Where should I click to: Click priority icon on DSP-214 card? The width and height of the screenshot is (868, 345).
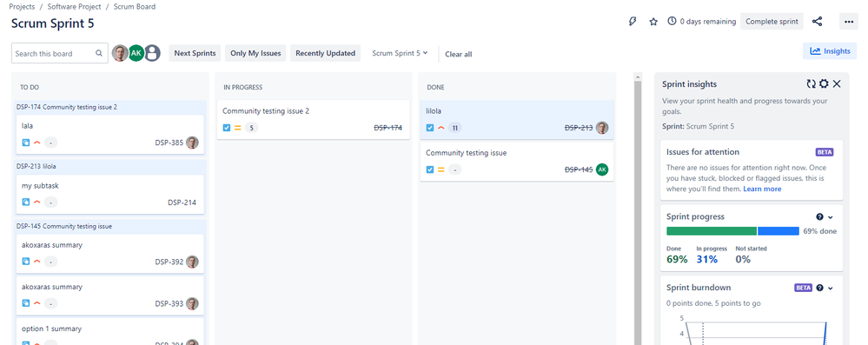(37, 202)
